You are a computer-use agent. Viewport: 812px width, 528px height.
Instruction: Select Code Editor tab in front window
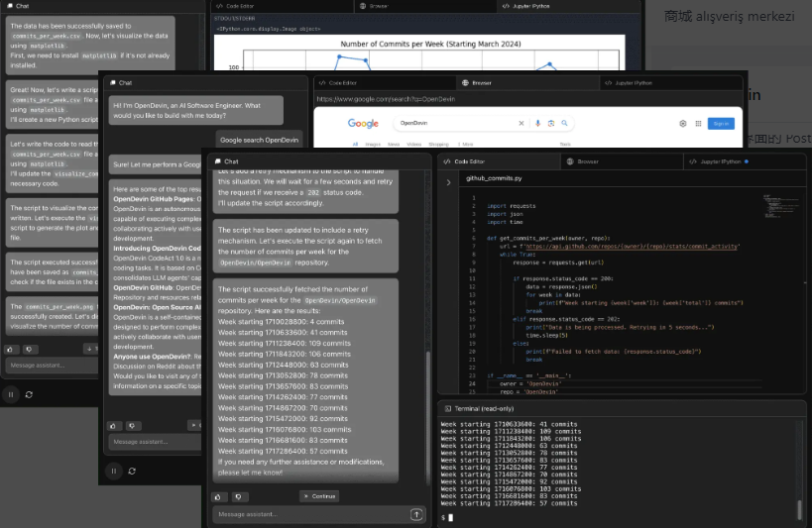tap(464, 161)
